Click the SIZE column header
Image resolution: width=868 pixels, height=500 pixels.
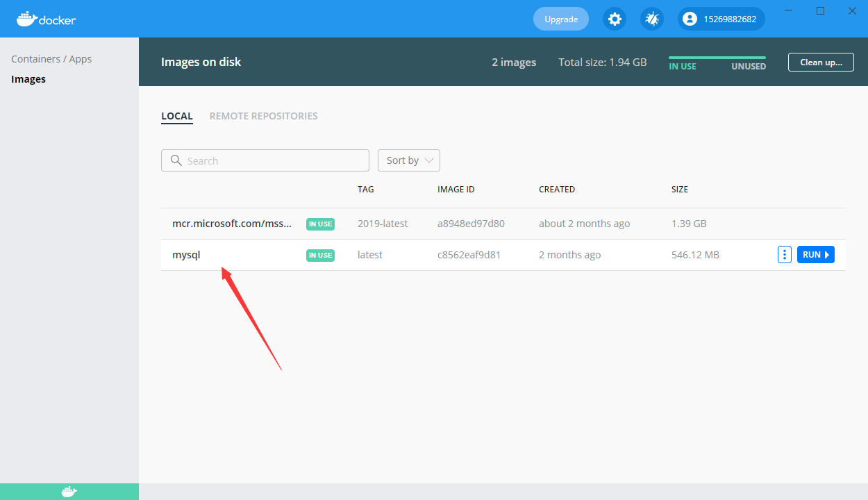click(680, 189)
